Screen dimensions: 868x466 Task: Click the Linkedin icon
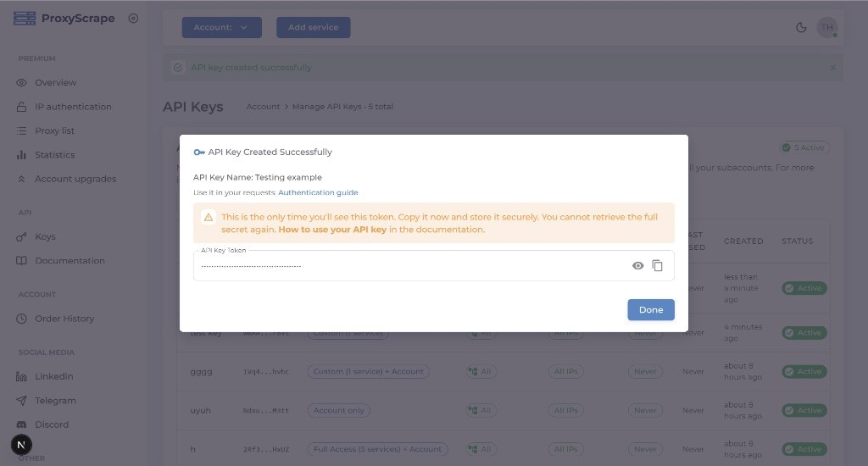(21, 376)
